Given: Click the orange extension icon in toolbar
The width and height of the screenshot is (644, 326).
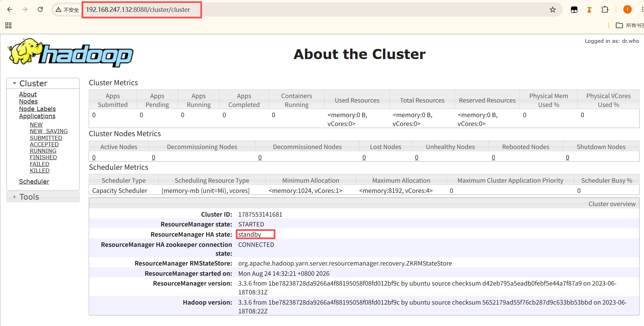Looking at the screenshot, I should pyautogui.click(x=589, y=10).
